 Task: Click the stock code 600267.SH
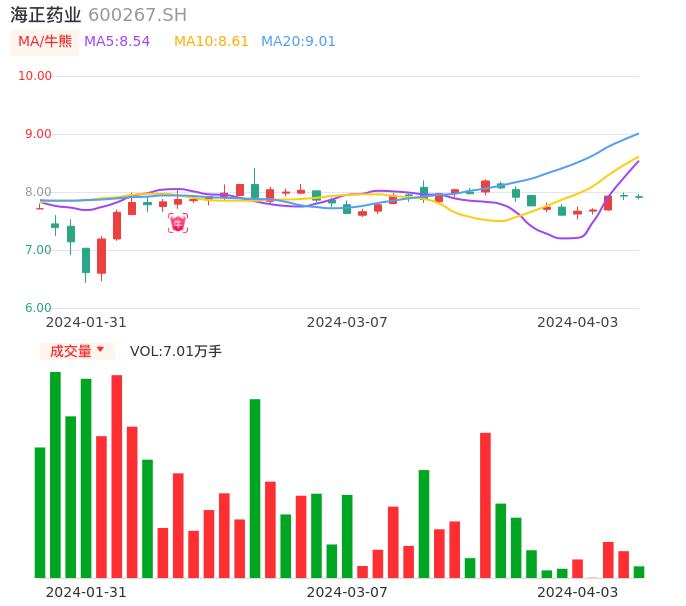tap(137, 15)
